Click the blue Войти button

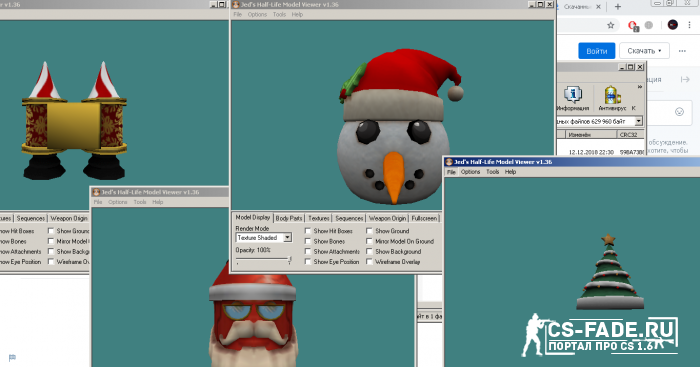click(x=596, y=51)
